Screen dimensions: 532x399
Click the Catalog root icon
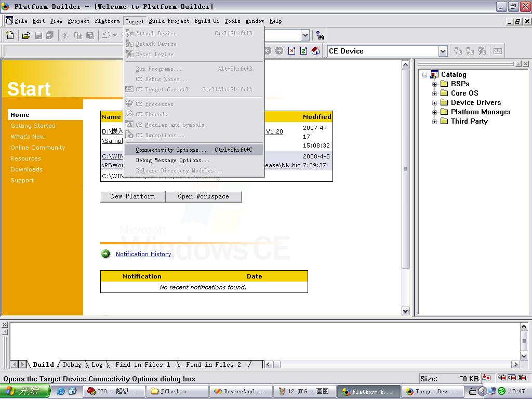434,74
